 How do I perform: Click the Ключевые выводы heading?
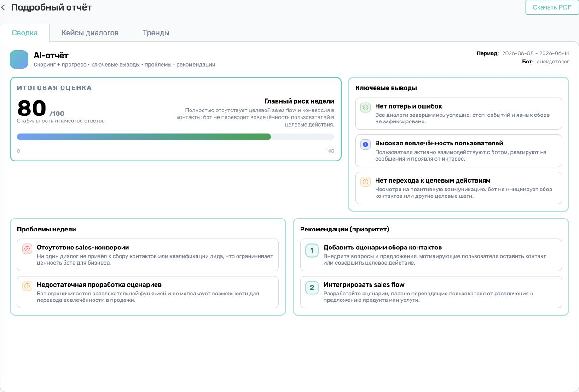[x=386, y=88]
